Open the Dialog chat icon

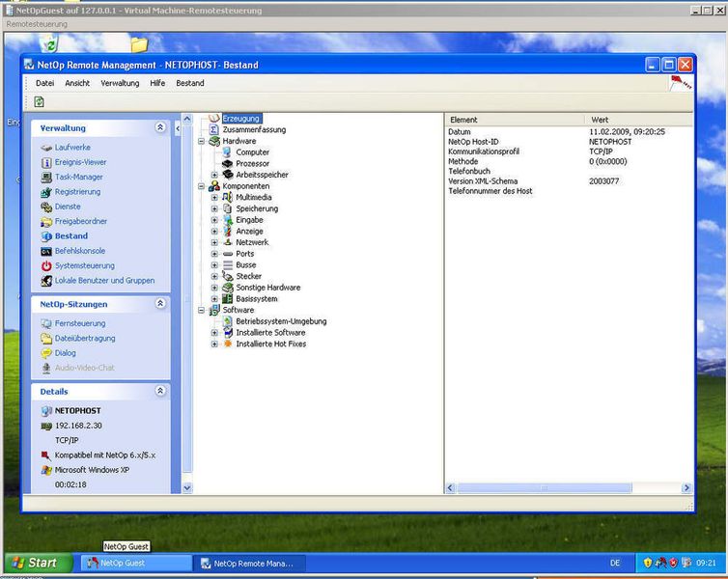pyautogui.click(x=46, y=353)
